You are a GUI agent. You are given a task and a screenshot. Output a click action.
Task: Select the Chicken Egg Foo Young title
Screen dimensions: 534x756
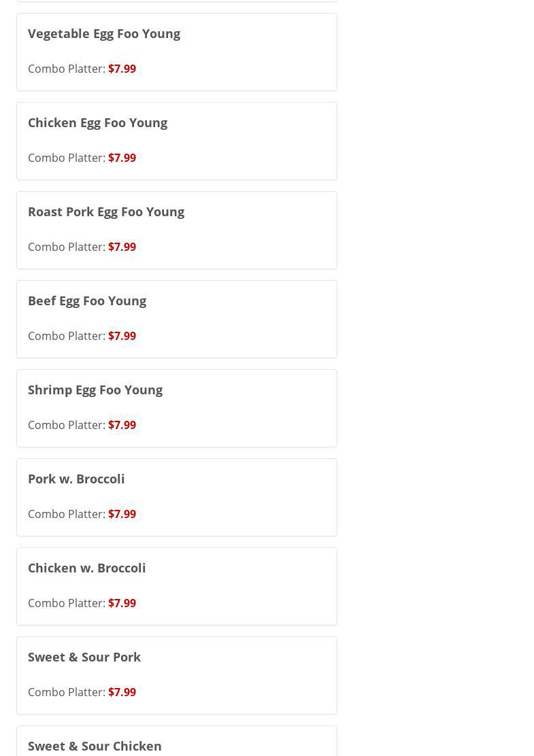(97, 122)
